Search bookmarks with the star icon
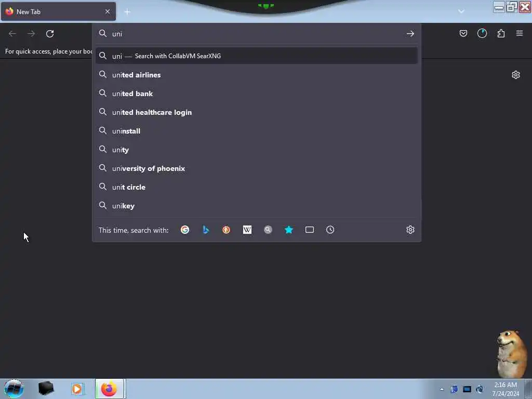Image resolution: width=532 pixels, height=399 pixels. pyautogui.click(x=289, y=230)
